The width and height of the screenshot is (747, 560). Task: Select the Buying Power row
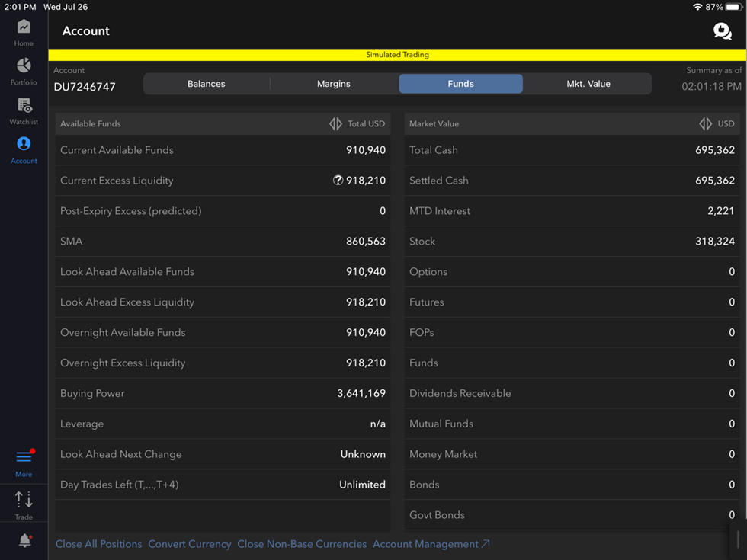pyautogui.click(x=223, y=393)
